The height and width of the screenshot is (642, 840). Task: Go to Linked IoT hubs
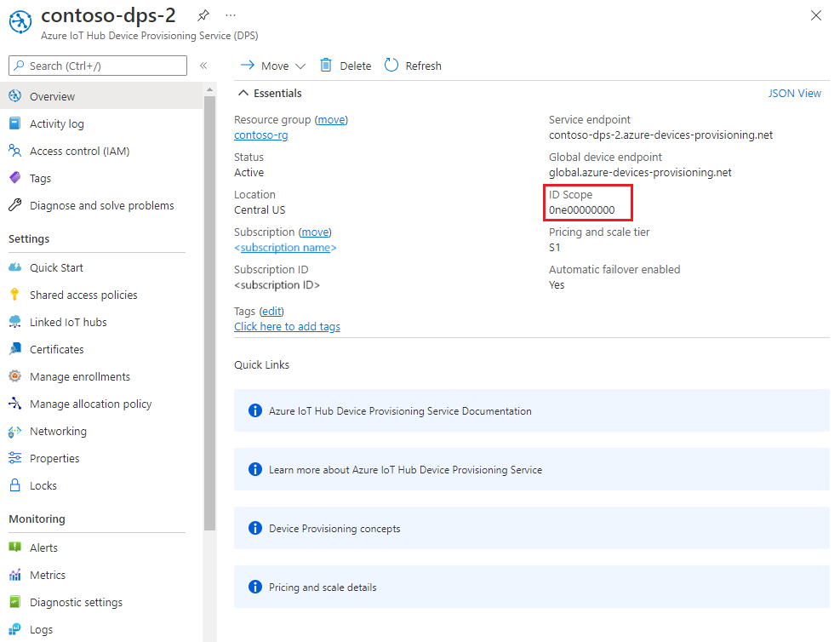(68, 322)
